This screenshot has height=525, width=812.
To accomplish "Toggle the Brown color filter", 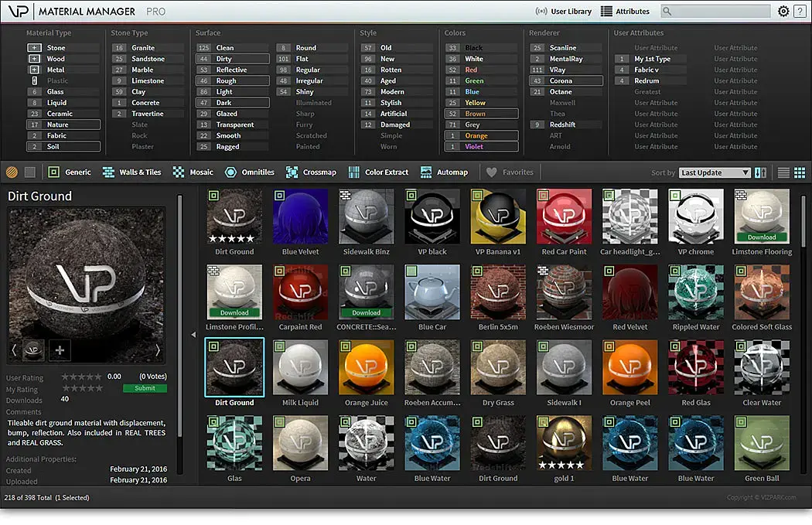I will [482, 114].
